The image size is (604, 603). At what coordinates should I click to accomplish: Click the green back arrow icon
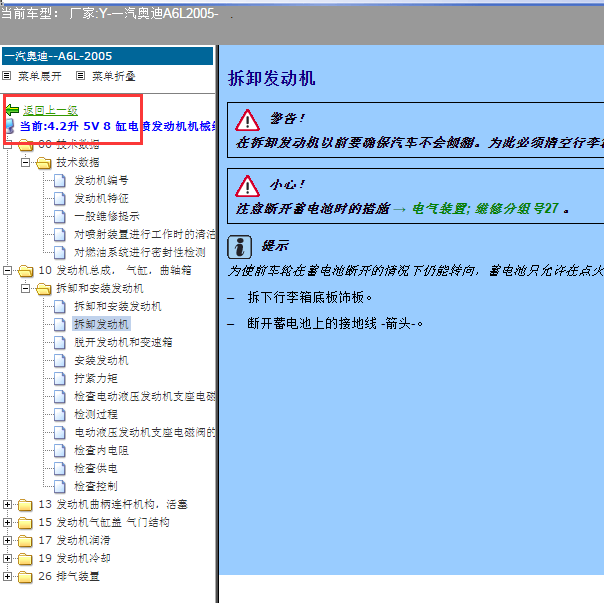pos(12,110)
